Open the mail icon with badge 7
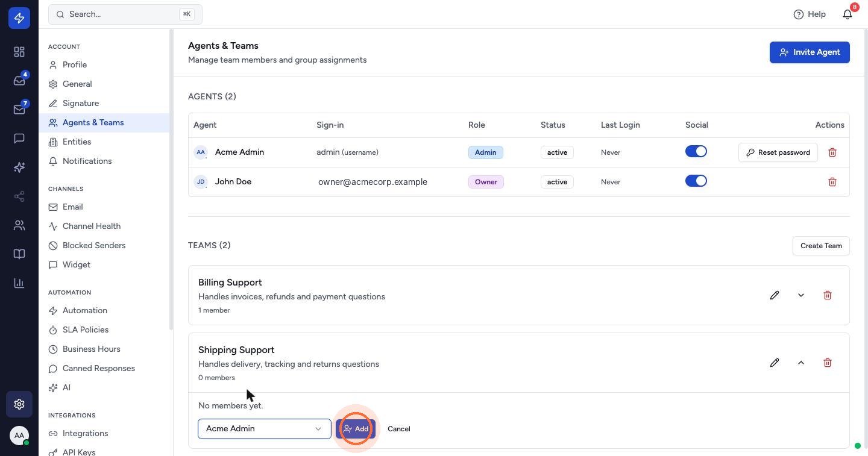 click(x=19, y=110)
